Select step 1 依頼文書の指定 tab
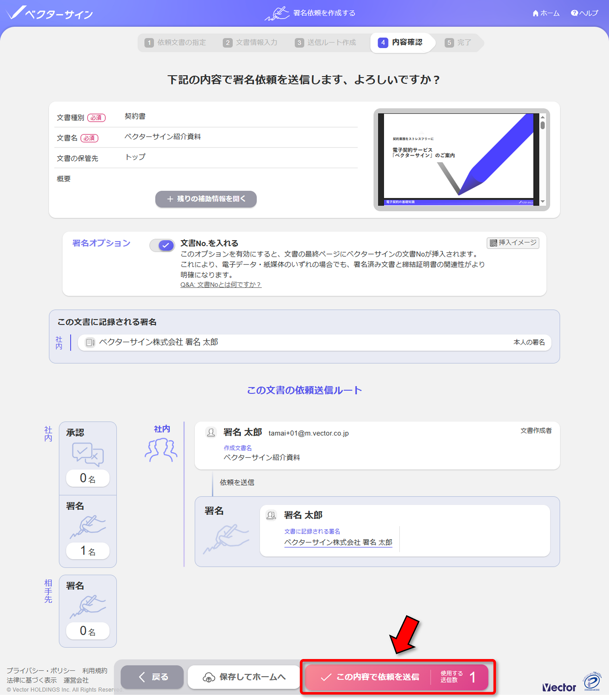This screenshot has width=609, height=700. click(x=175, y=42)
